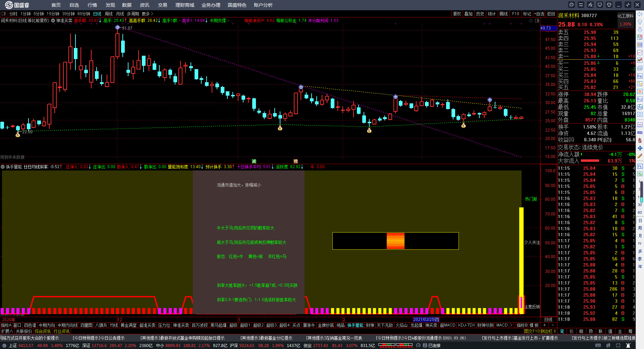
Task: Click the blue move-arrows icon in sidebar
Action: [640, 148]
